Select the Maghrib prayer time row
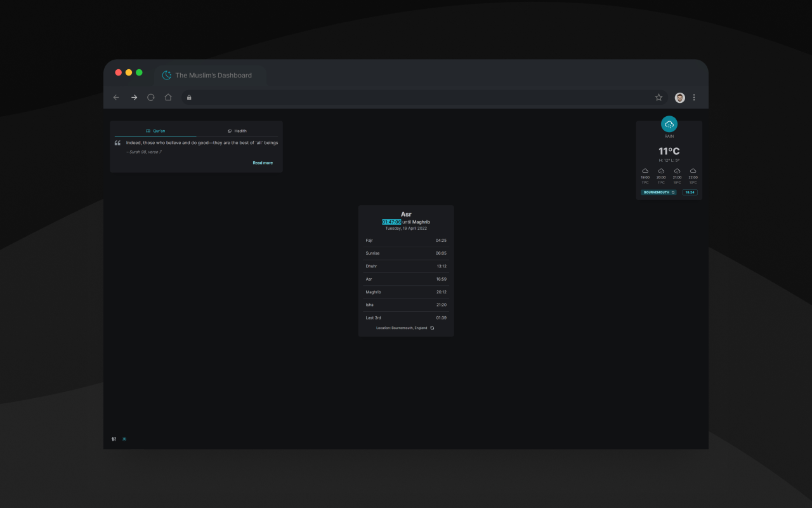Screen dimensions: 812x508 coord(406,292)
